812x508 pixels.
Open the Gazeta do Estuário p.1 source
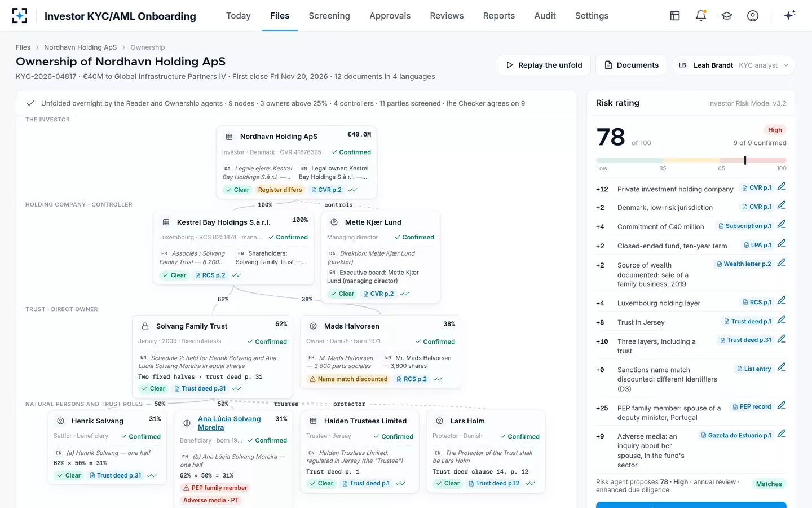tap(736, 435)
